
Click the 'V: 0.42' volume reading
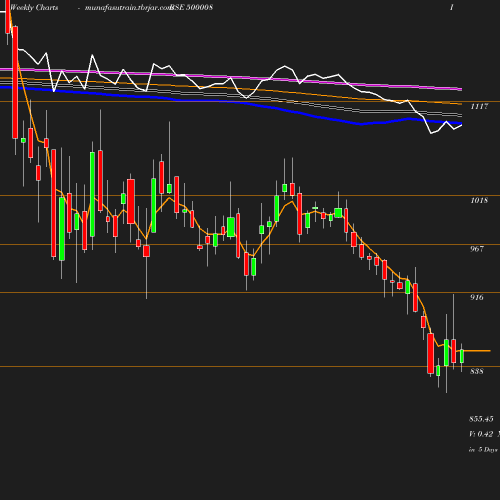[481, 434]
